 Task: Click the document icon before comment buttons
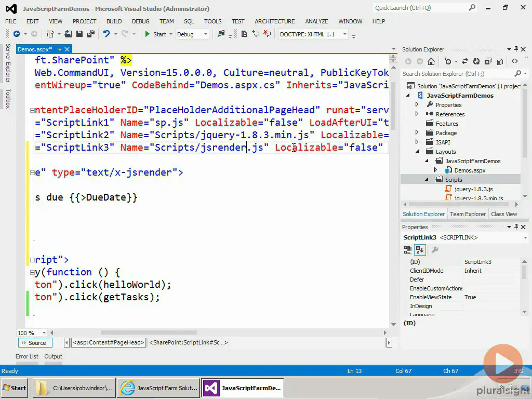tap(244, 34)
